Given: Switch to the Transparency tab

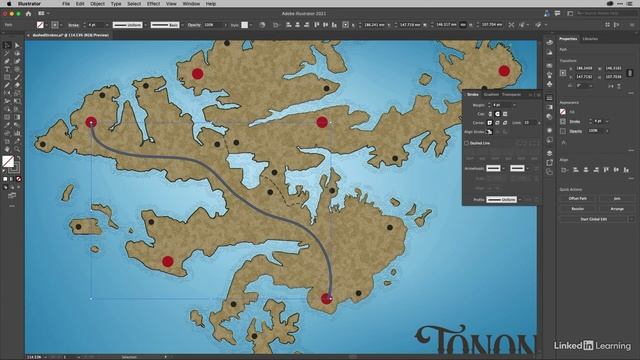Looking at the screenshot, I should click(x=511, y=95).
